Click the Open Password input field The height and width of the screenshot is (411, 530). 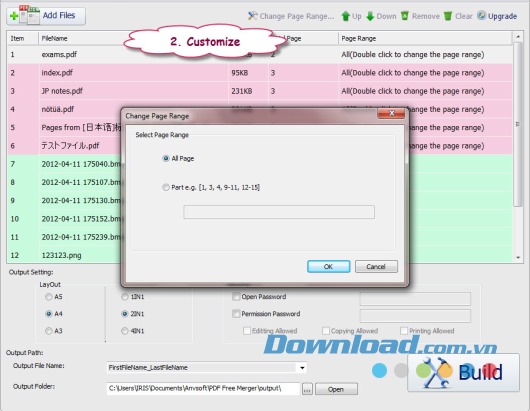tap(415, 299)
